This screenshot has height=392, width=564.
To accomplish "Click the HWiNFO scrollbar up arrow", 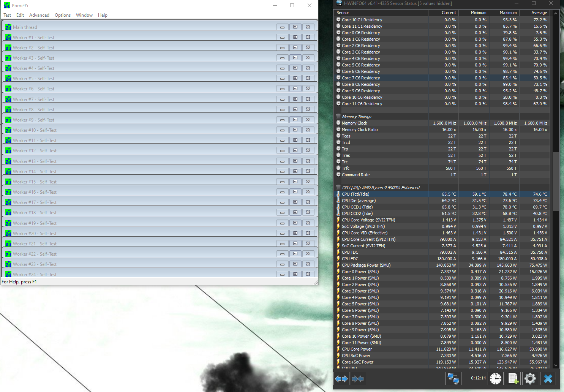I will [556, 13].
